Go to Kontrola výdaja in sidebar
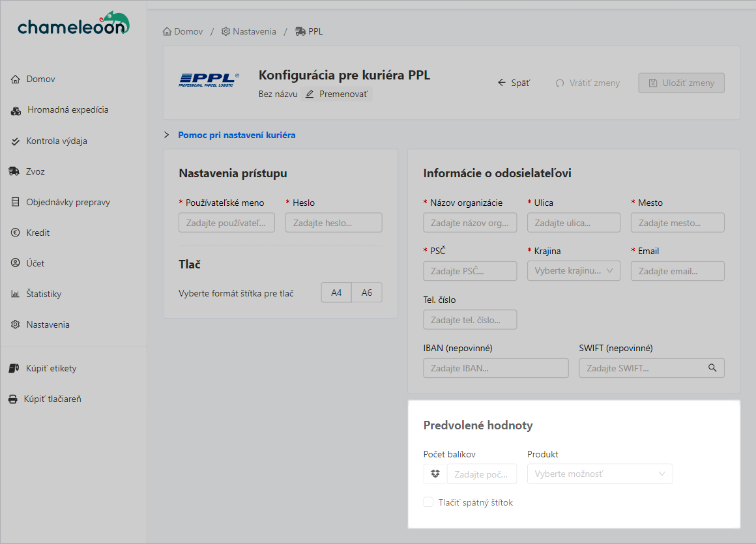This screenshot has width=756, height=544. coord(56,141)
